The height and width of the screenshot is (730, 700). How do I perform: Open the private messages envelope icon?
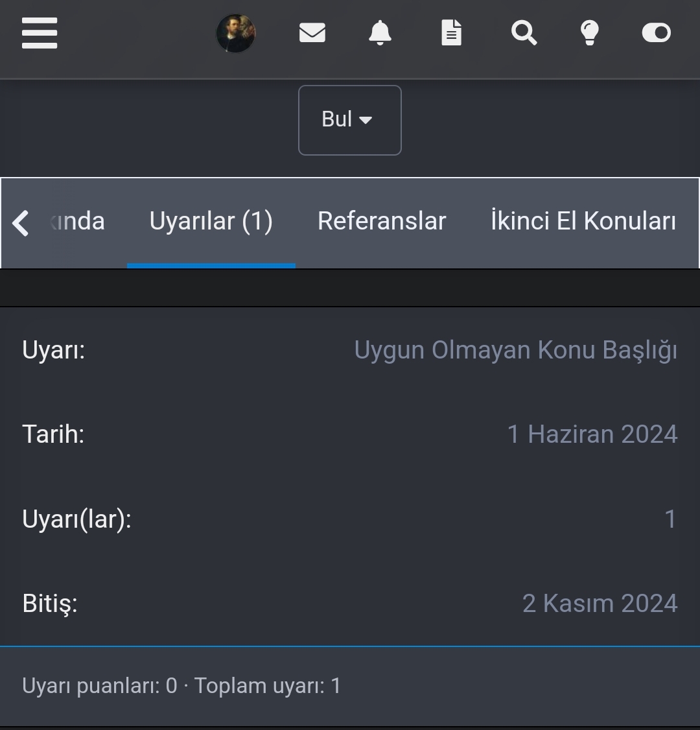312,33
